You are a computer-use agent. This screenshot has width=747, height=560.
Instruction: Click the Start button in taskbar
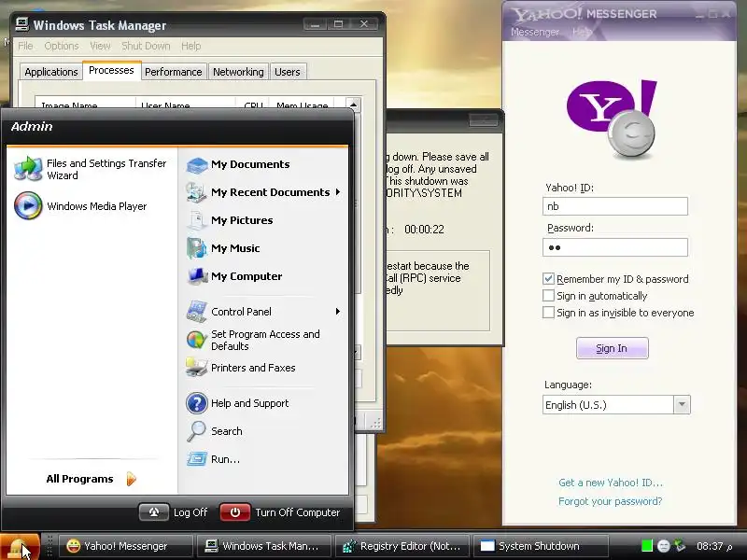pyautogui.click(x=20, y=547)
